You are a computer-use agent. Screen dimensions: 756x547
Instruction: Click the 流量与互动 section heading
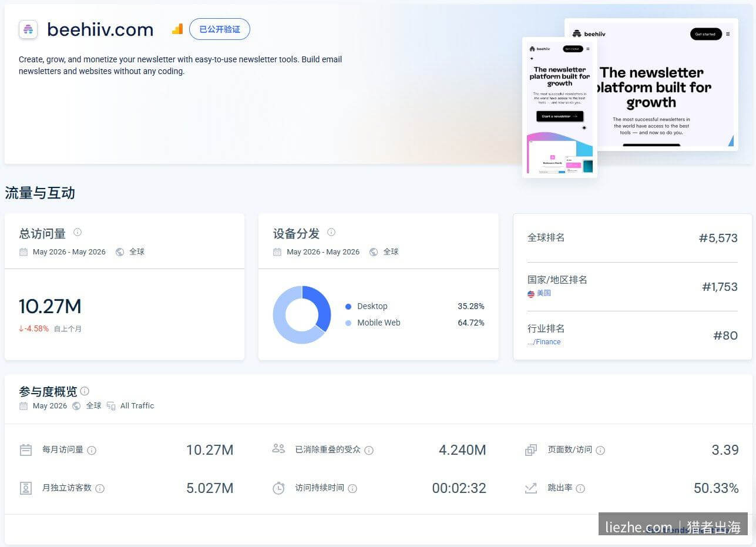point(40,193)
